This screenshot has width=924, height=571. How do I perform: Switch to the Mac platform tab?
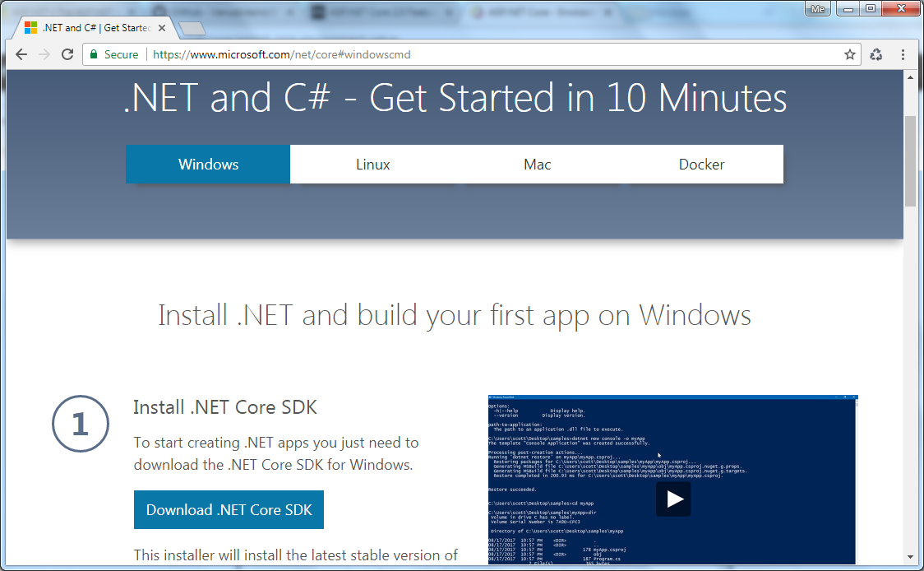(x=538, y=164)
